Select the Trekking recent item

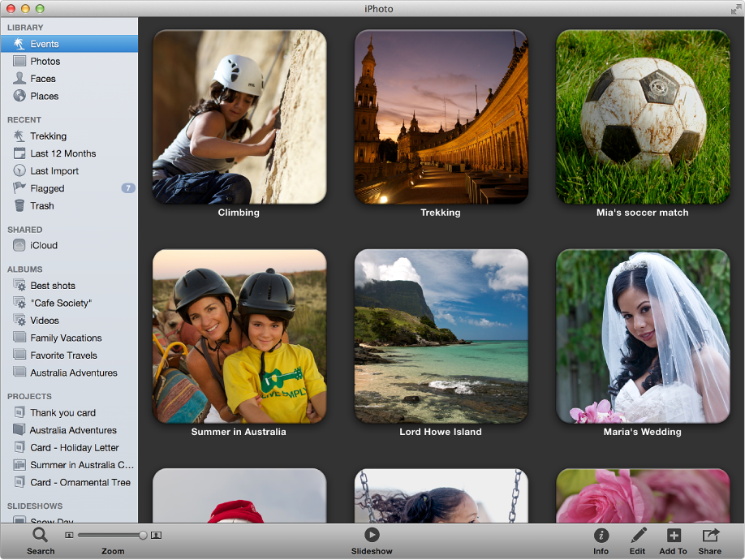pyautogui.click(x=49, y=136)
